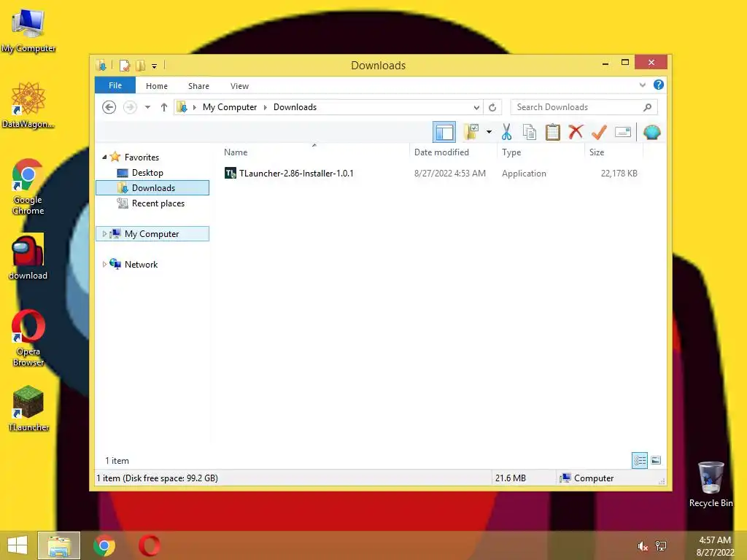Click the network tray icon
Viewport: 747px width, 560px height.
(661, 546)
